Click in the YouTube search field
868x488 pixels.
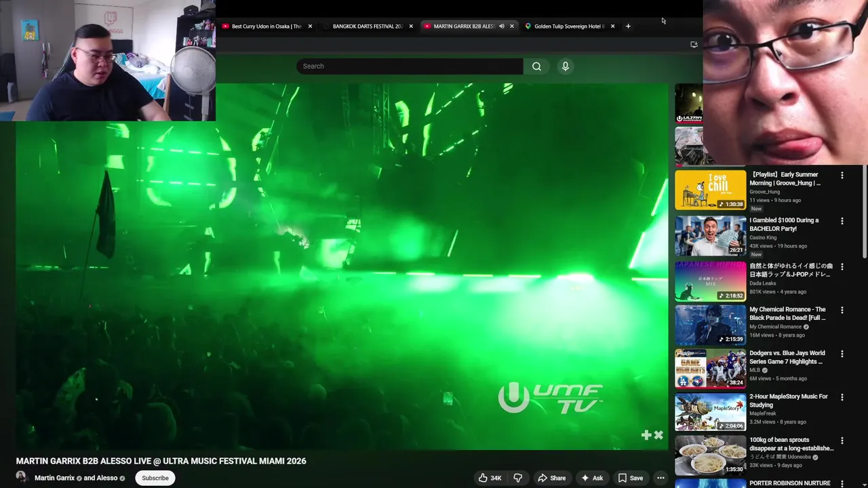coord(410,66)
